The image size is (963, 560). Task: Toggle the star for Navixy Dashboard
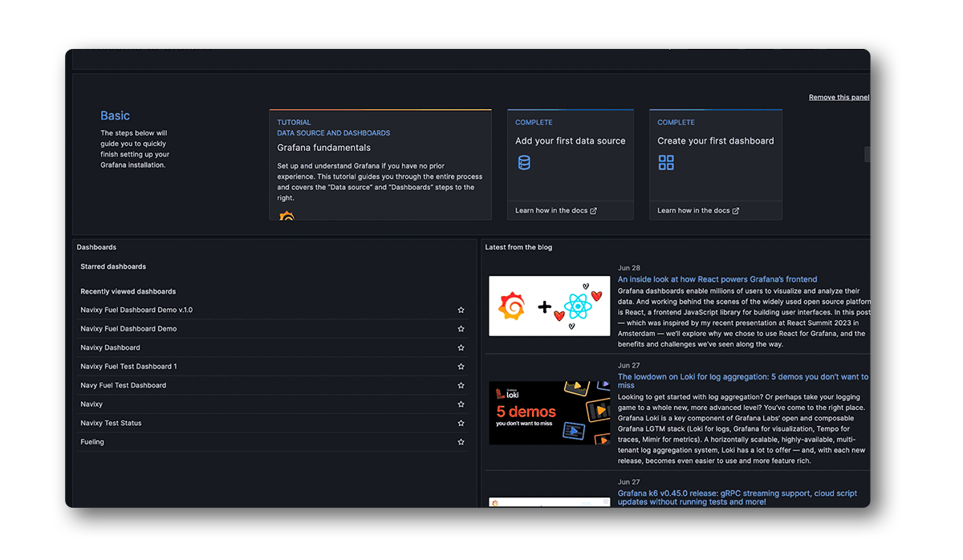pyautogui.click(x=461, y=347)
